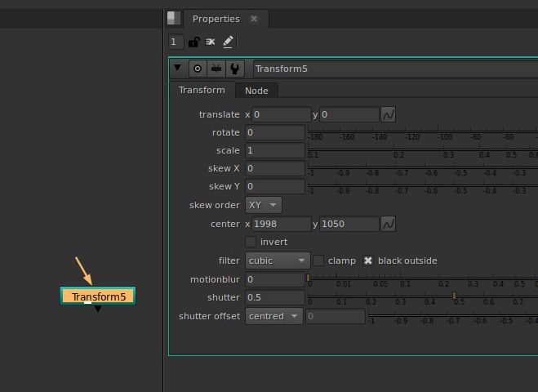Screen dimensions: 538x392
Task: Click the rotate value field
Action: click(275, 132)
